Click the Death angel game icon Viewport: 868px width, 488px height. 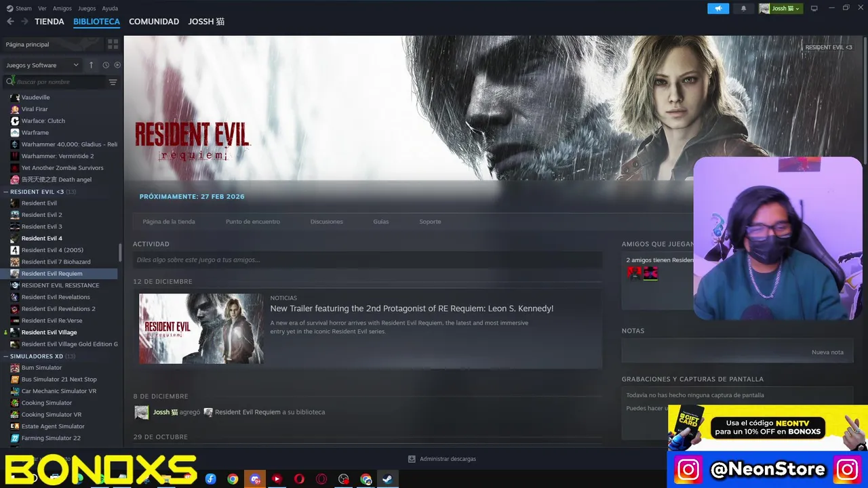[15, 180]
